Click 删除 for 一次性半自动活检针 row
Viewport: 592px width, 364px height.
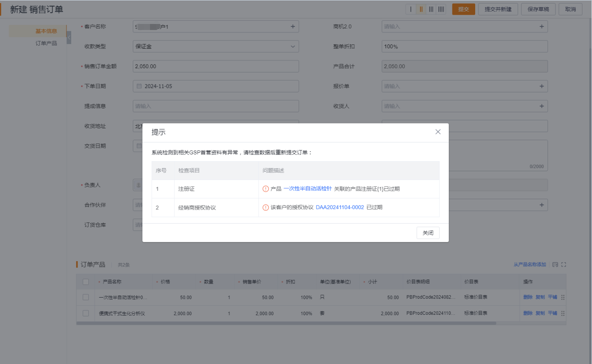tap(528, 297)
